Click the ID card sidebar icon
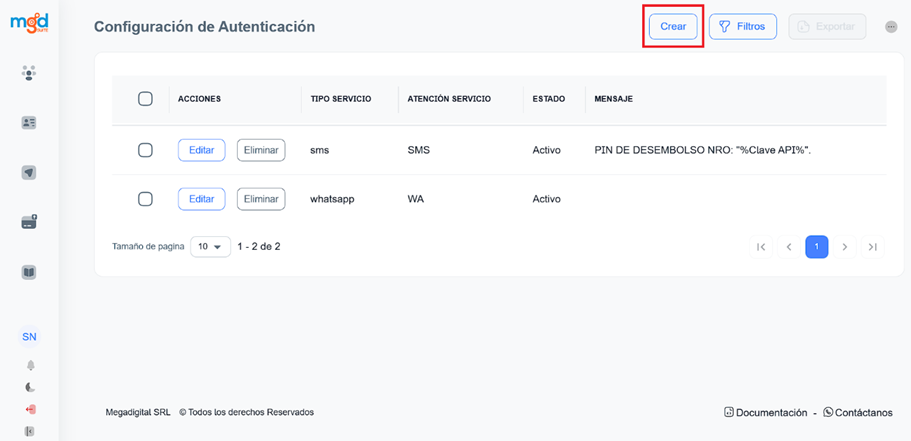911x441 pixels. pyautogui.click(x=29, y=123)
